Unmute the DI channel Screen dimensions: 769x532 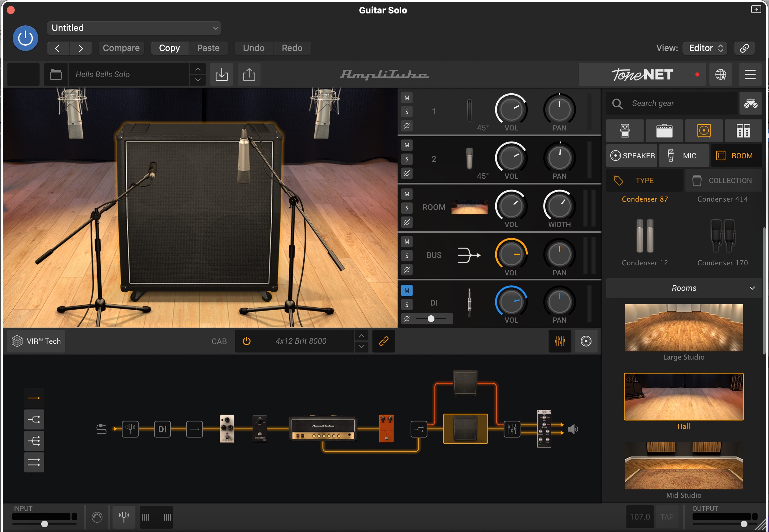pyautogui.click(x=407, y=290)
